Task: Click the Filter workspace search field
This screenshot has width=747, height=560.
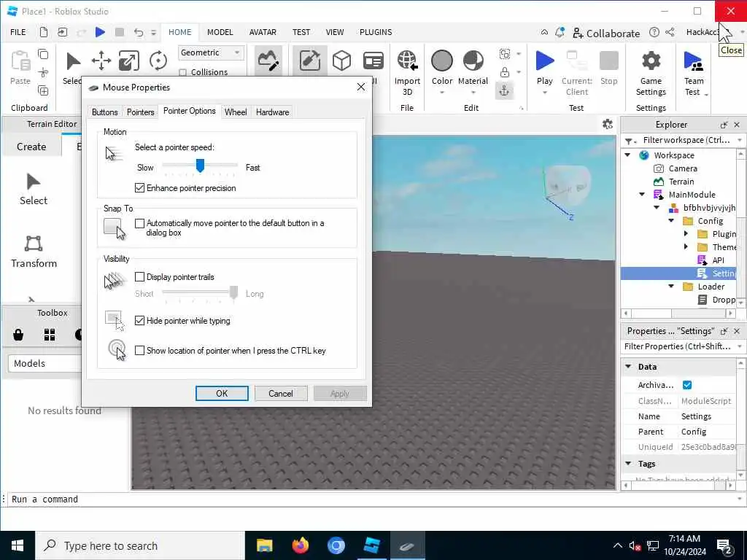Action: point(686,140)
